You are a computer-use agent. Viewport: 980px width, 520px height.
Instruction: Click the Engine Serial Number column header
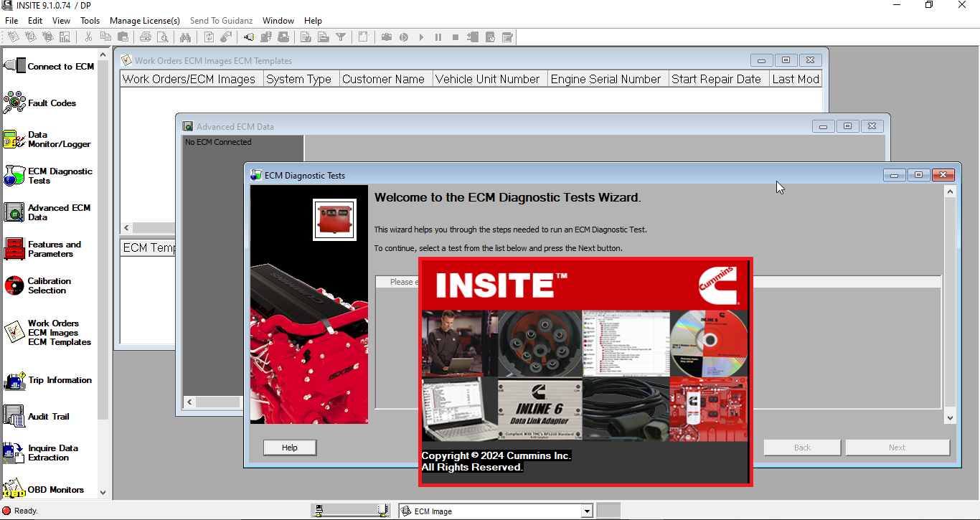606,79
